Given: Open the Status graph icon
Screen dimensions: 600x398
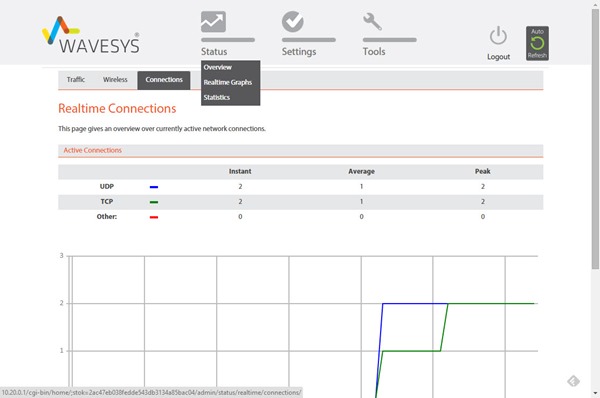Looking at the screenshot, I should 213,22.
